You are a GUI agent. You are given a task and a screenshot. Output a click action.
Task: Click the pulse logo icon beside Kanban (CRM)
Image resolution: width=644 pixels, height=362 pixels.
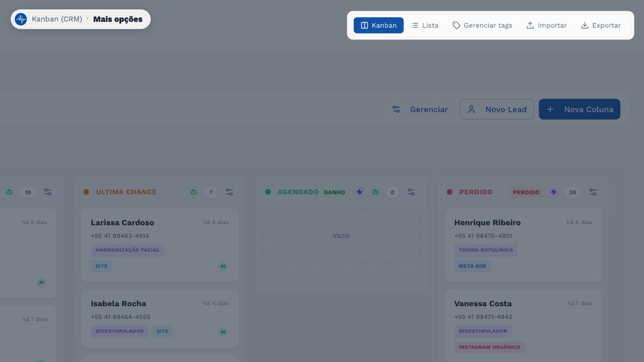(21, 19)
